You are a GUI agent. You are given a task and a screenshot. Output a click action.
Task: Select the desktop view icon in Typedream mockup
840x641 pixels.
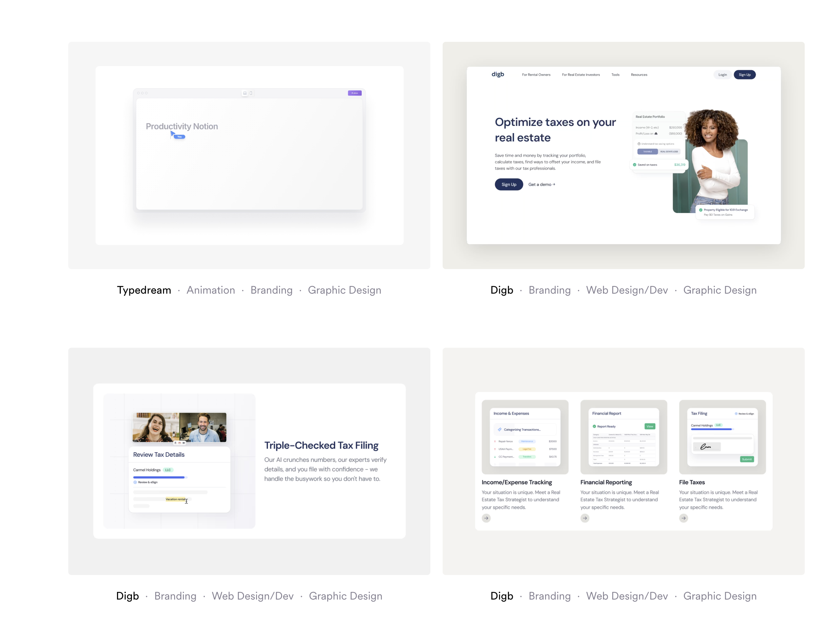pyautogui.click(x=245, y=93)
